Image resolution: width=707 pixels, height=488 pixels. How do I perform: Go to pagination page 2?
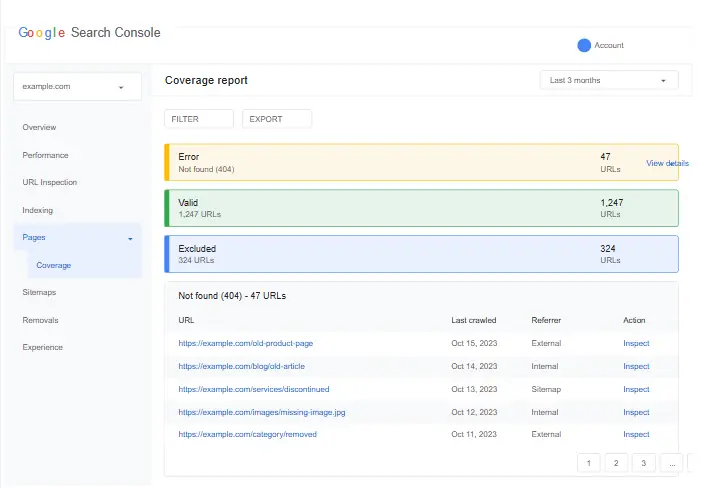pyautogui.click(x=616, y=463)
